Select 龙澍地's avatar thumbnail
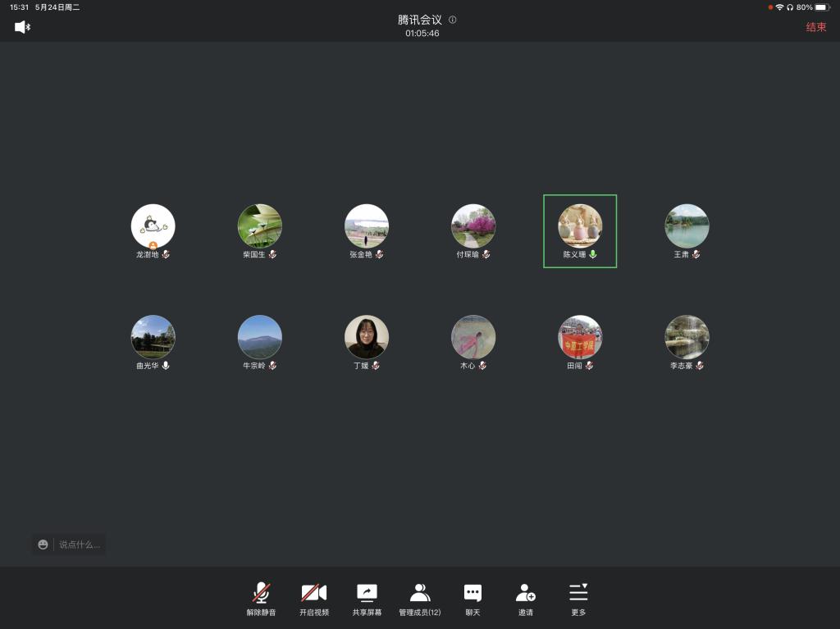The width and height of the screenshot is (840, 629). coord(153,226)
